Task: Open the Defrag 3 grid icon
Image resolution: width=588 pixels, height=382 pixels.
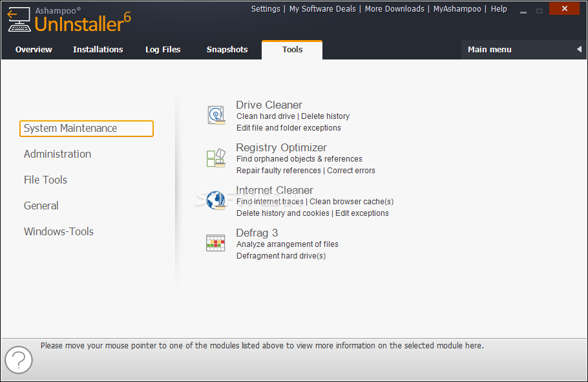Action: [x=216, y=243]
